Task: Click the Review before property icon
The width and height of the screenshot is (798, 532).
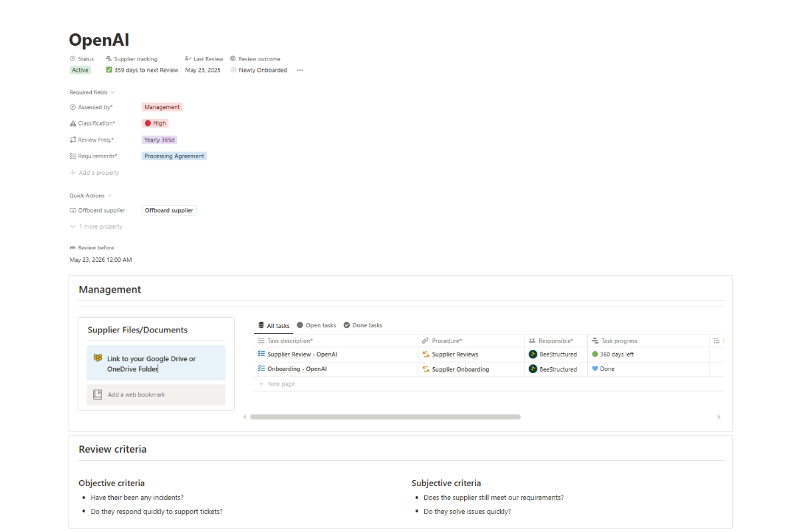Action: 72,248
